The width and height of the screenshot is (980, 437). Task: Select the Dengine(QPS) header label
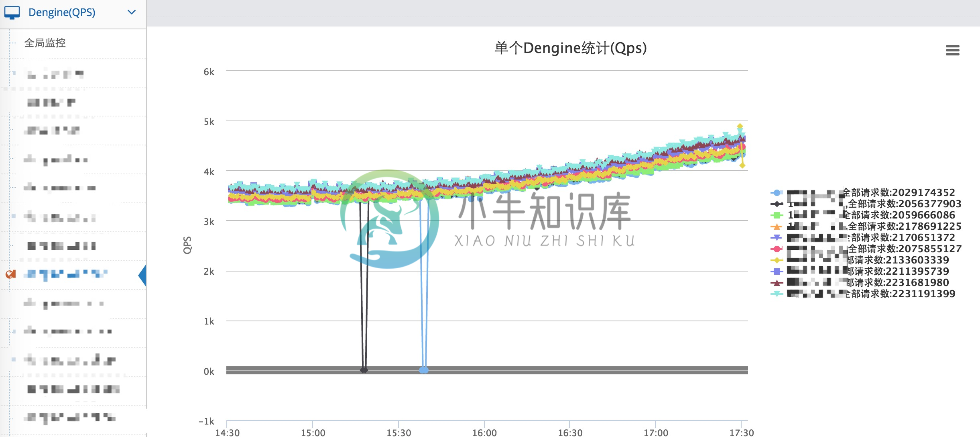pos(62,12)
